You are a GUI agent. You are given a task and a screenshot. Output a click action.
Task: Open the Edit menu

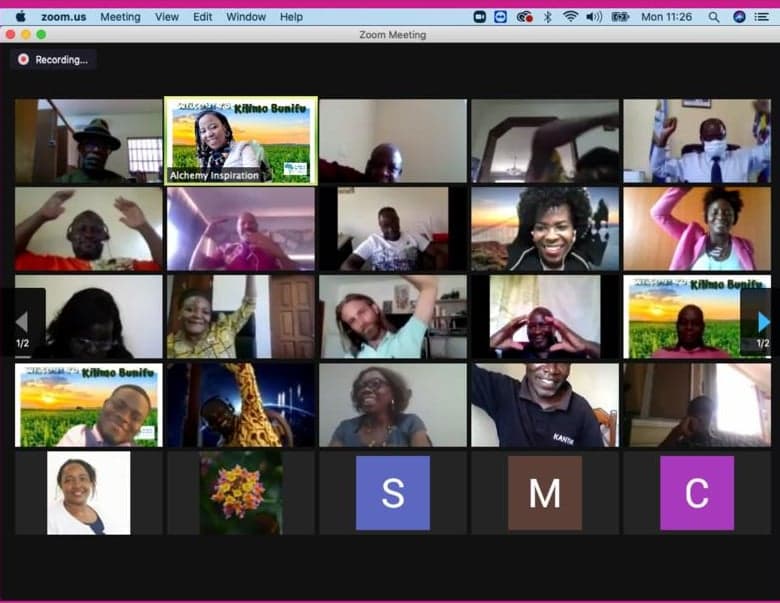[202, 17]
